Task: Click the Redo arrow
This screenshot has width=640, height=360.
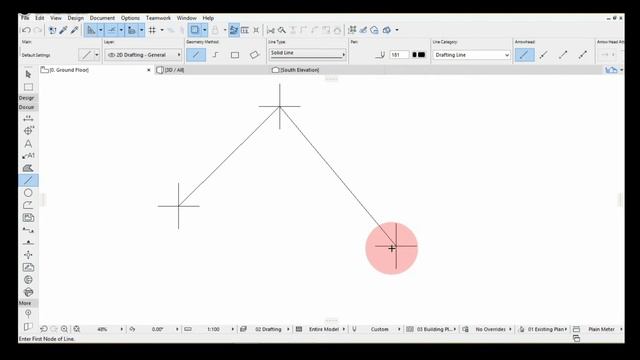Action: (x=38, y=30)
